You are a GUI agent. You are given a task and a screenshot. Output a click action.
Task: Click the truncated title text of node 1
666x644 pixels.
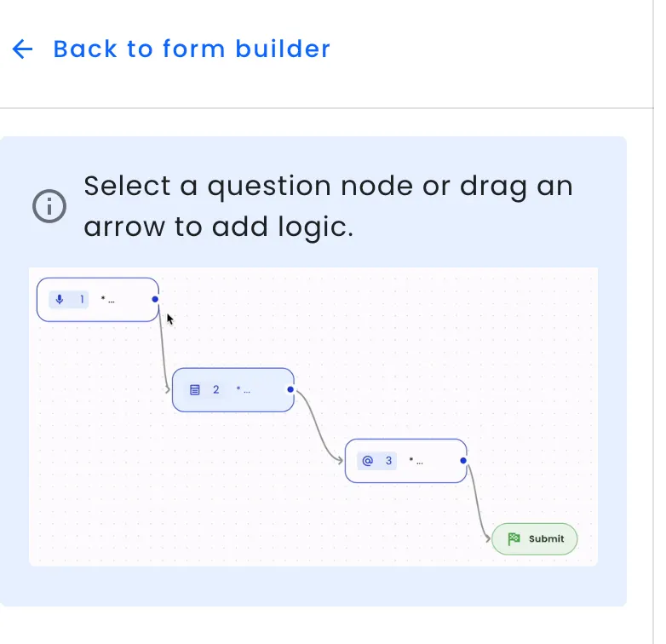click(107, 300)
